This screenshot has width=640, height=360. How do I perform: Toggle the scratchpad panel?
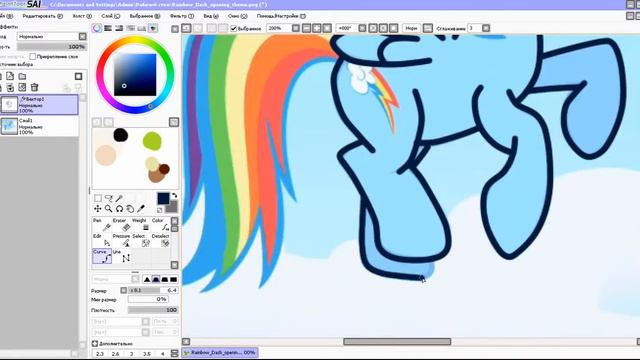[x=153, y=28]
